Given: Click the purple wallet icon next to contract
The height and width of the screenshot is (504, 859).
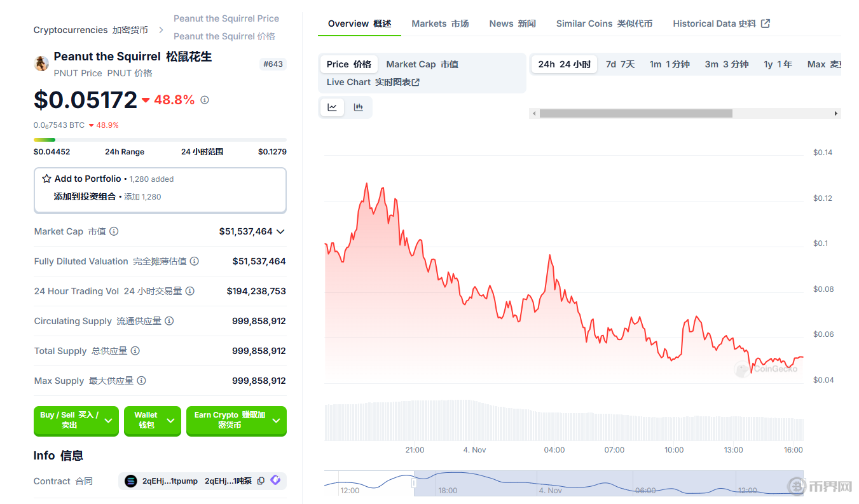Looking at the screenshot, I should pyautogui.click(x=275, y=480).
